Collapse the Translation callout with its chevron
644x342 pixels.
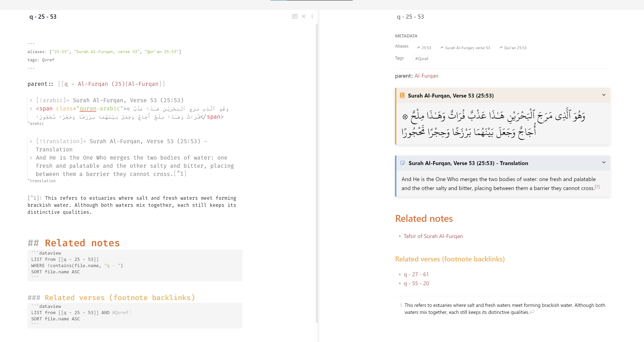click(x=604, y=163)
